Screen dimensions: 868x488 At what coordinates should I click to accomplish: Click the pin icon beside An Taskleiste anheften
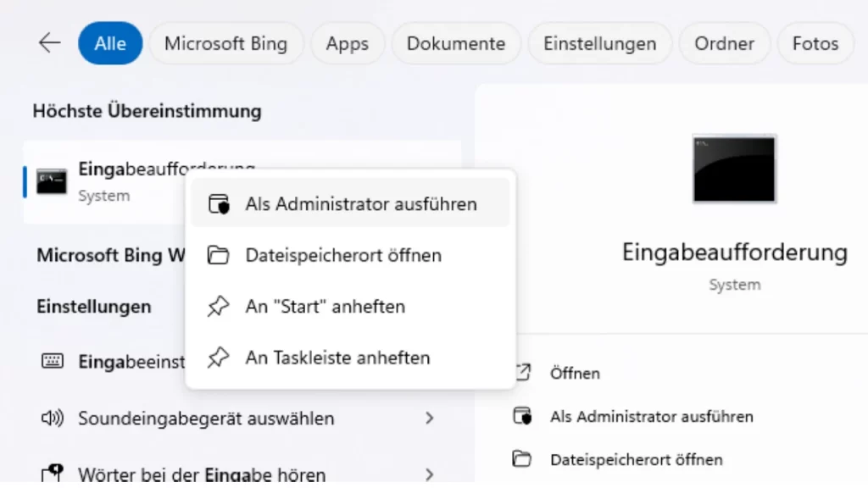[x=218, y=358]
